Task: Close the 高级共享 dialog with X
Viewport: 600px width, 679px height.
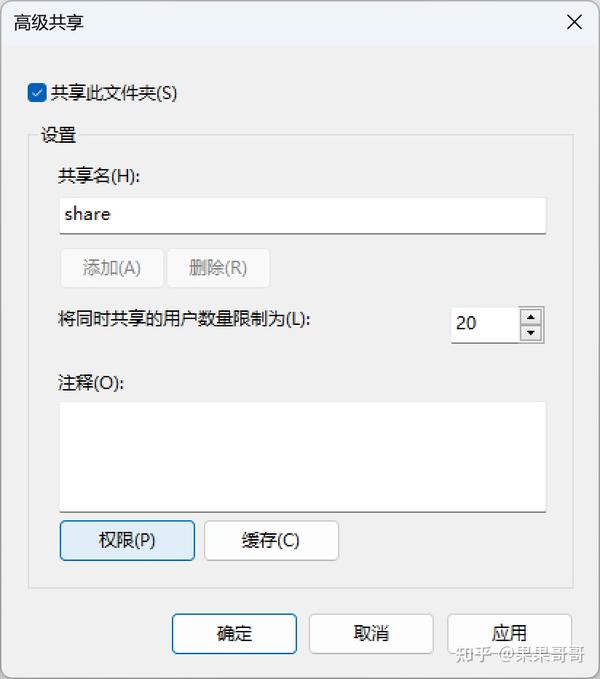Action: tap(574, 22)
